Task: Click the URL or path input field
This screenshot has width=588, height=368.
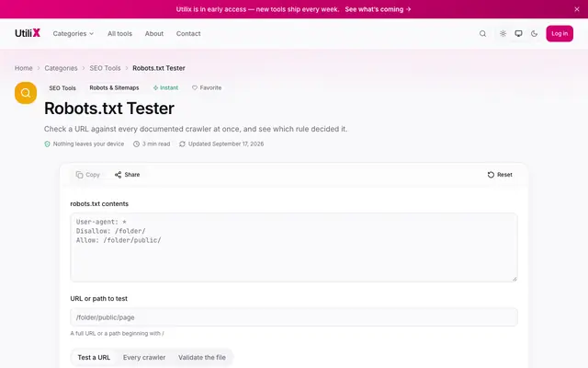Action: [294, 317]
